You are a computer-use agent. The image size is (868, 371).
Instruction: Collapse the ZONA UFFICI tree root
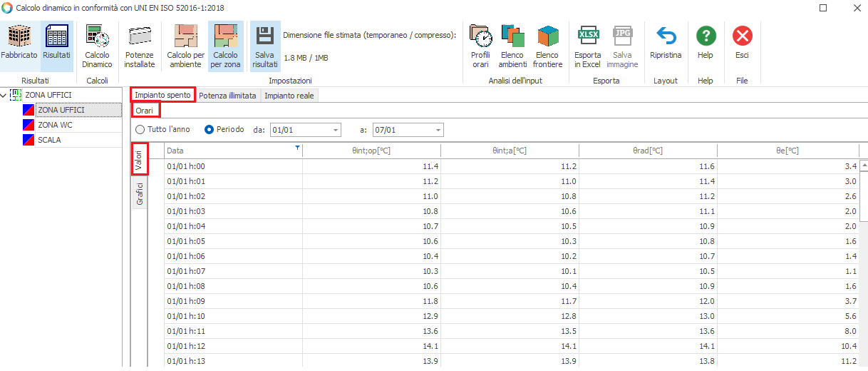pyautogui.click(x=4, y=95)
